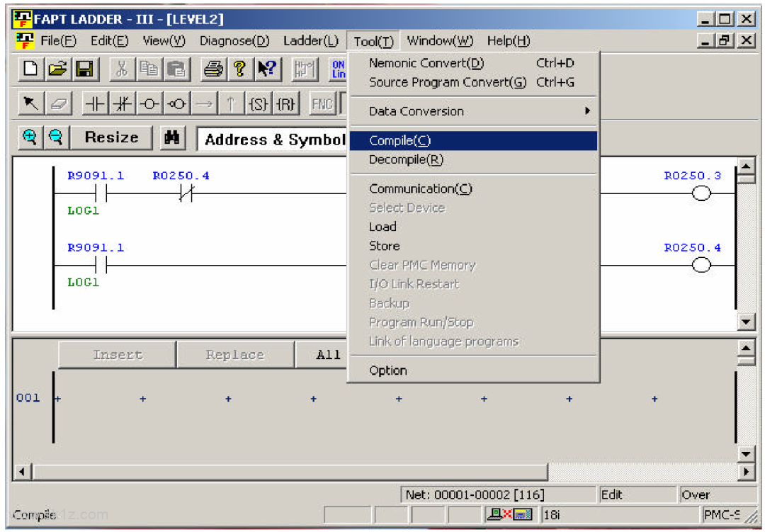Insert a normally open contact
This screenshot has height=532, width=765.
[95, 103]
